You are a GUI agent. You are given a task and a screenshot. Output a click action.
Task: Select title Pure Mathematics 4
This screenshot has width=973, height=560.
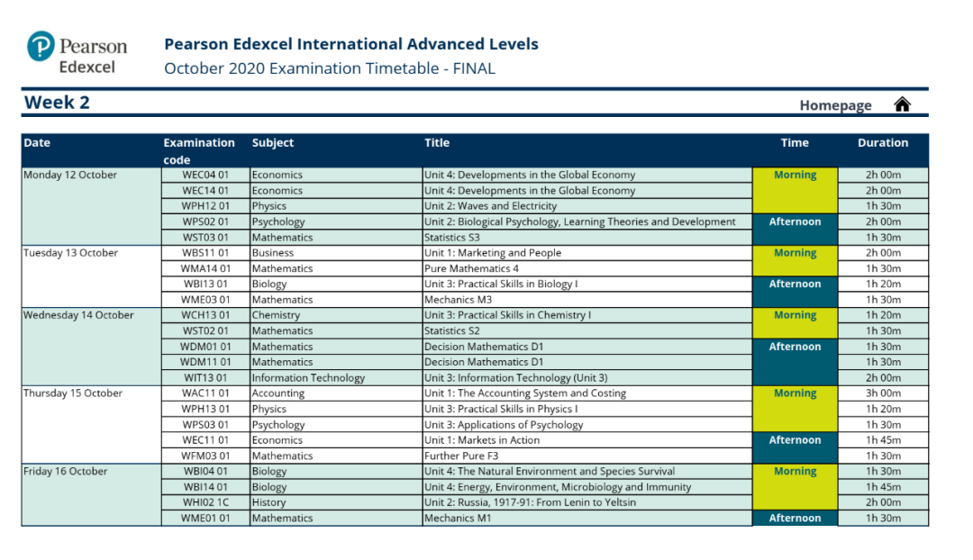point(471,268)
